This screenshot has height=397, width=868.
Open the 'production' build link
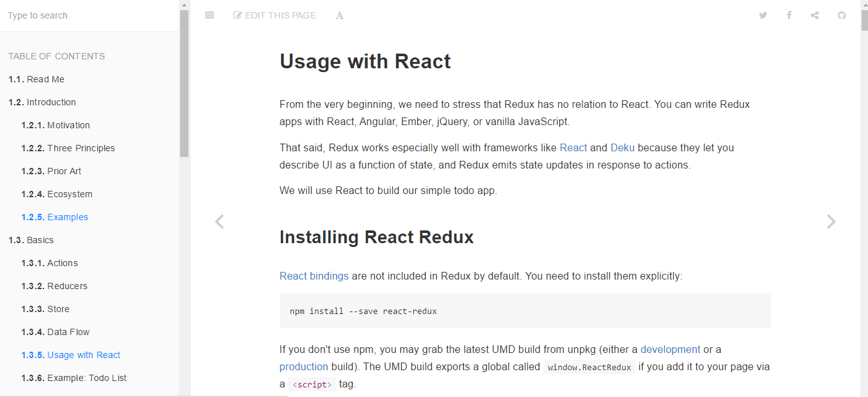(303, 366)
